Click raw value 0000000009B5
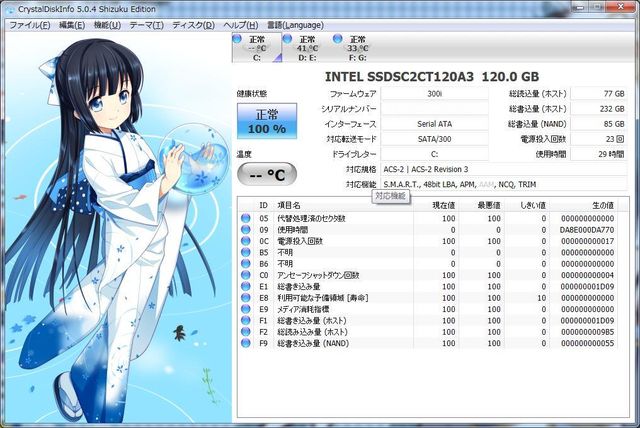 tap(587, 332)
